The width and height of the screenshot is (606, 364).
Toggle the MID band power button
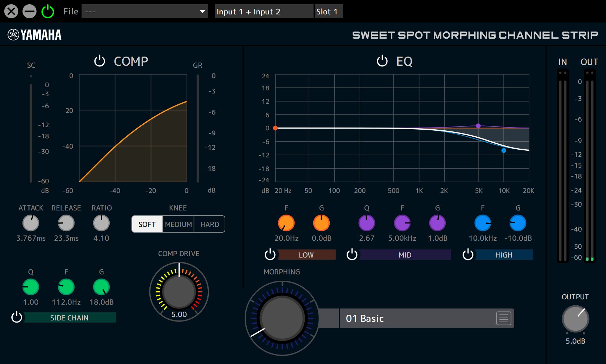pos(352,254)
